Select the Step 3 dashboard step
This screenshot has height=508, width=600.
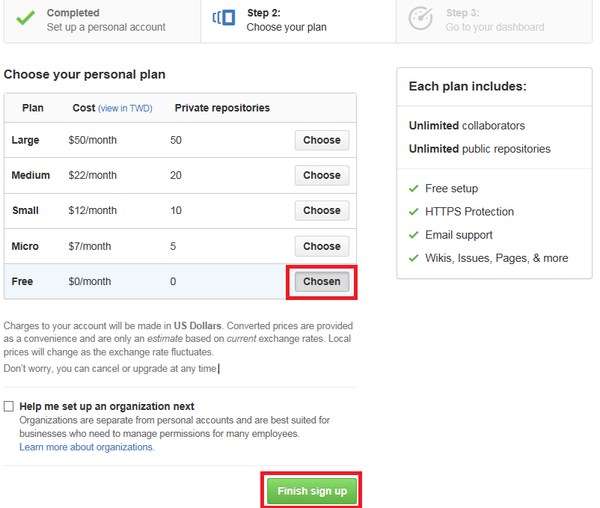click(x=494, y=20)
